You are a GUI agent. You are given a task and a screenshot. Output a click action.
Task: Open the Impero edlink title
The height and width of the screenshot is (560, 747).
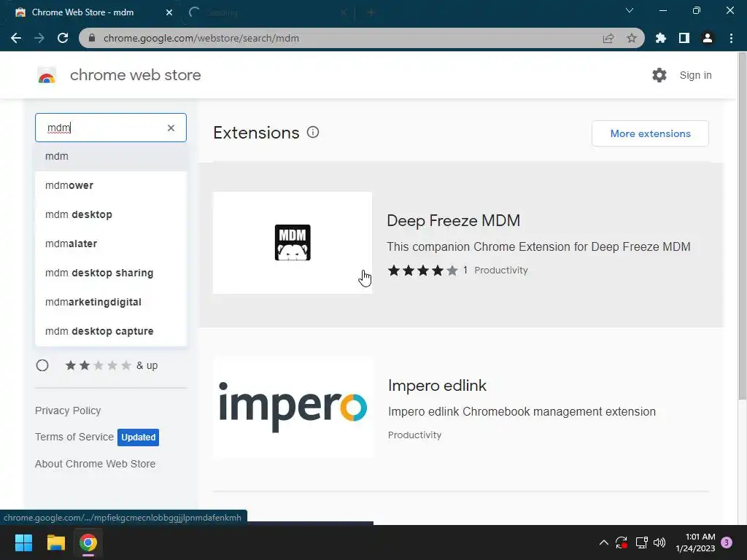coord(438,385)
